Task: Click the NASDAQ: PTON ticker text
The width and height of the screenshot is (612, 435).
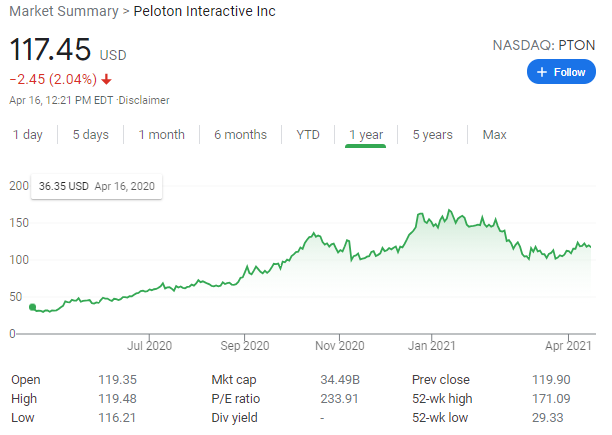Action: coord(545,45)
